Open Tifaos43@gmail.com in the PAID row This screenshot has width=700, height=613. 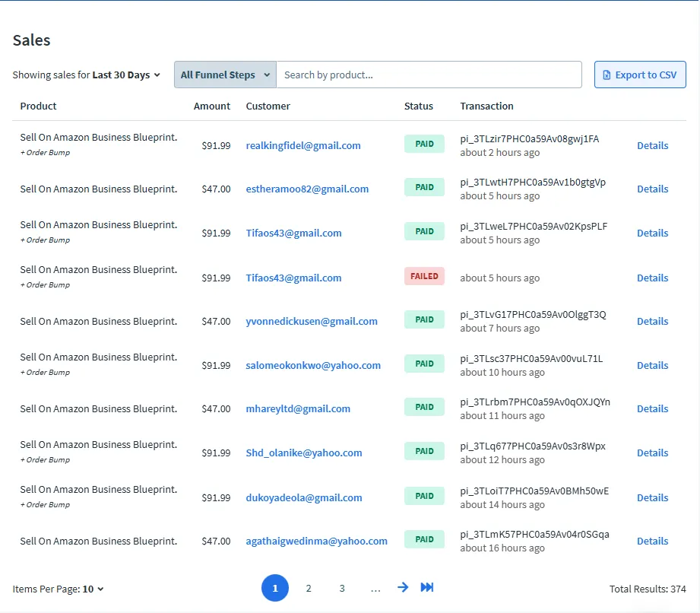[x=293, y=233]
